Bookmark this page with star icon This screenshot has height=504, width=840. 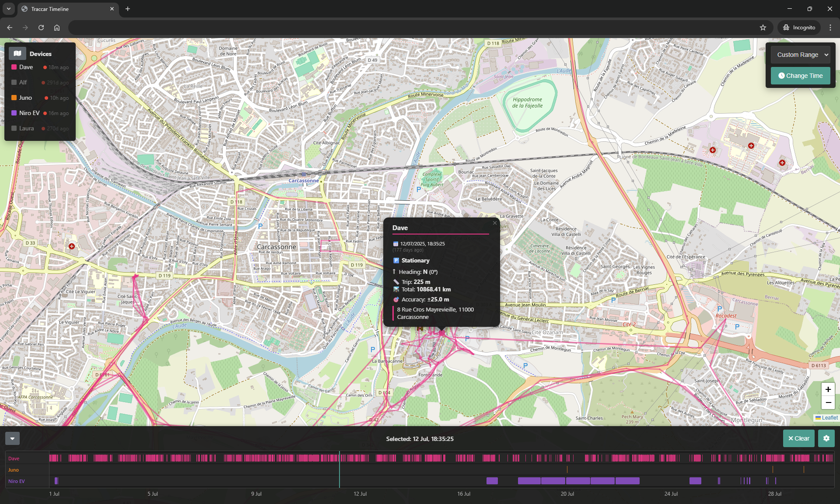click(x=763, y=28)
